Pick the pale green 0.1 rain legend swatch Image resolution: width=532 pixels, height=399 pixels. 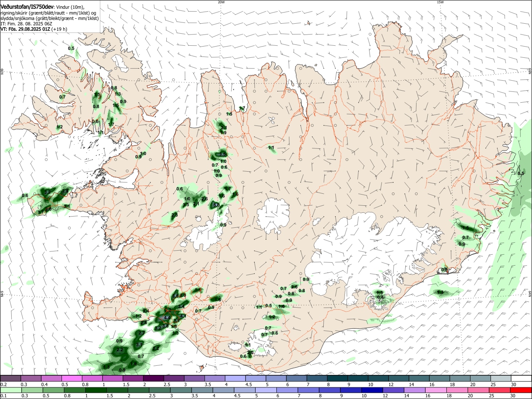point(11,390)
